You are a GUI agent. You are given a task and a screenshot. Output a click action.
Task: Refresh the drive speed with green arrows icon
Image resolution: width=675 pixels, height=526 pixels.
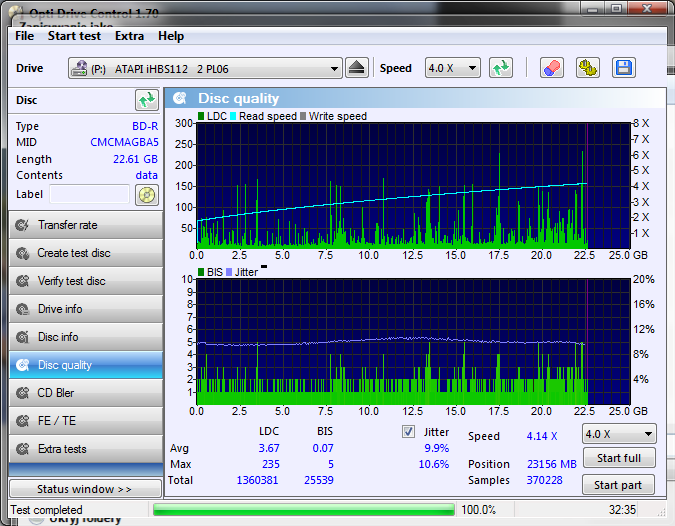(501, 68)
